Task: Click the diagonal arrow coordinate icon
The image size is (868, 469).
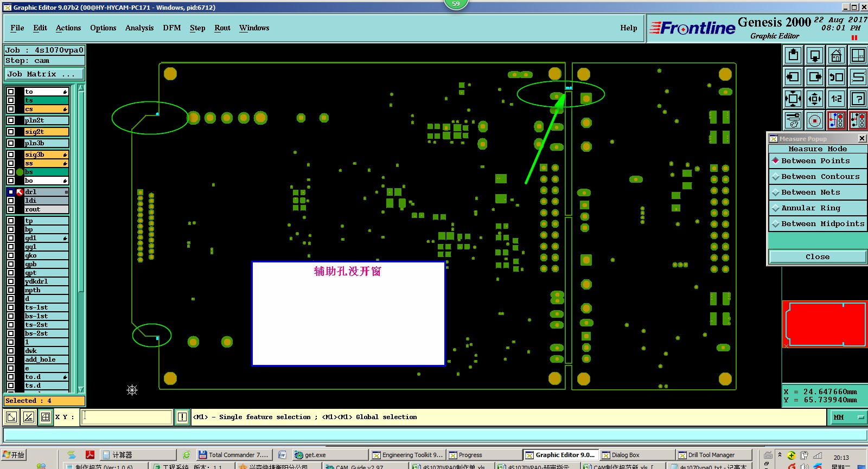Action: [x=11, y=417]
